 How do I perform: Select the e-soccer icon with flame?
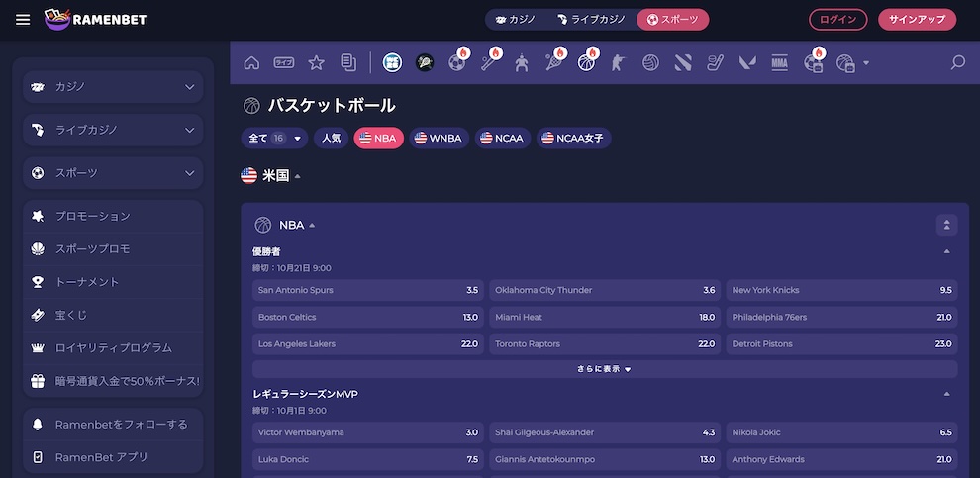click(x=814, y=62)
